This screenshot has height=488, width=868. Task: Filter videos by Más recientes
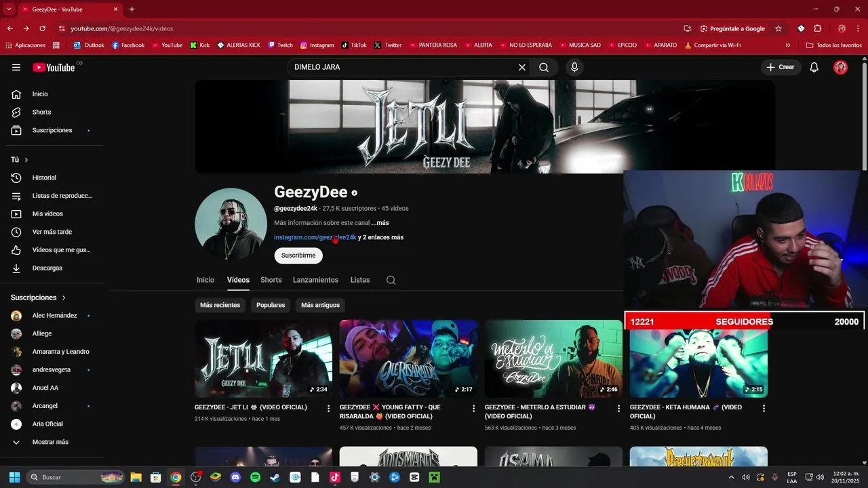coord(220,305)
